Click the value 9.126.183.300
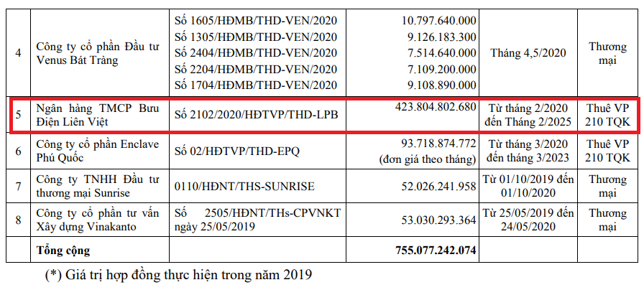This screenshot has height=290, width=644. pos(441,37)
